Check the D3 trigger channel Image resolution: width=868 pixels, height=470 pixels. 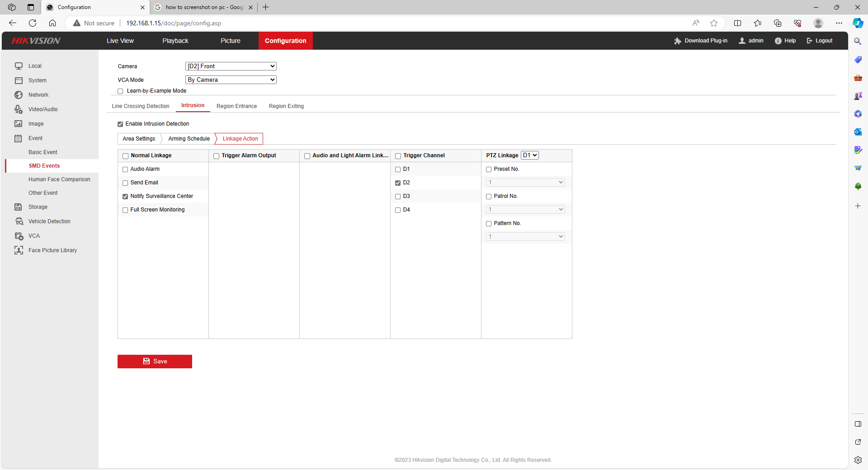pos(398,197)
